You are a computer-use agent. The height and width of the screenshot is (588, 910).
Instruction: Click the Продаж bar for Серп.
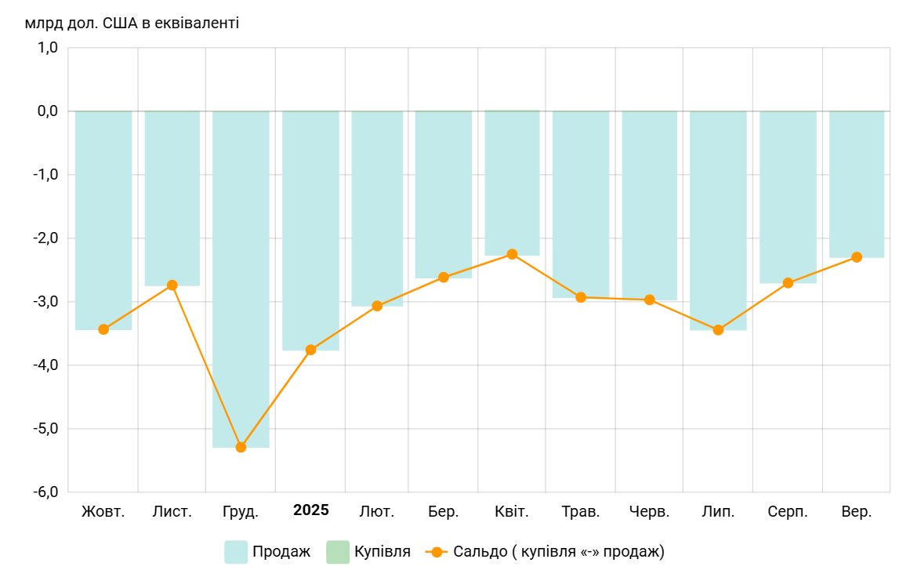pyautogui.click(x=788, y=196)
